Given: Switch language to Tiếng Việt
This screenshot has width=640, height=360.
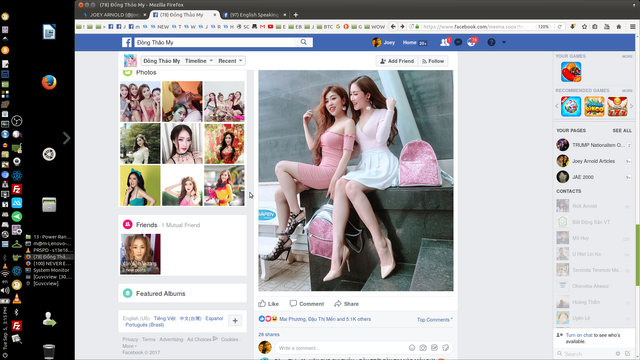Looking at the screenshot, I should tap(164, 318).
